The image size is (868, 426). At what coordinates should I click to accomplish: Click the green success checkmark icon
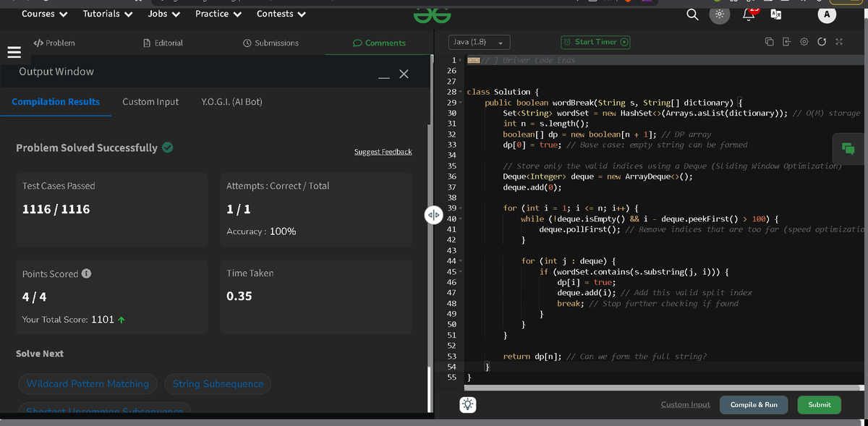pyautogui.click(x=167, y=148)
